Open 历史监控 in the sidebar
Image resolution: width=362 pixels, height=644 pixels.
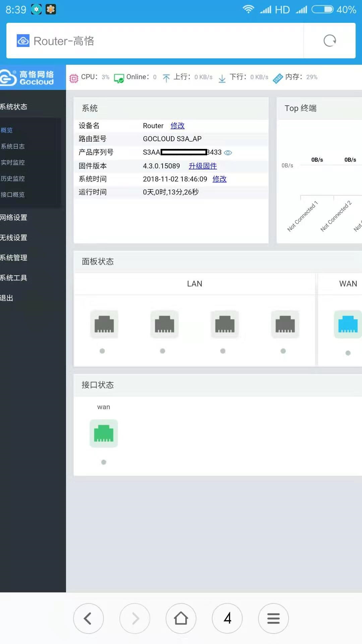13,178
